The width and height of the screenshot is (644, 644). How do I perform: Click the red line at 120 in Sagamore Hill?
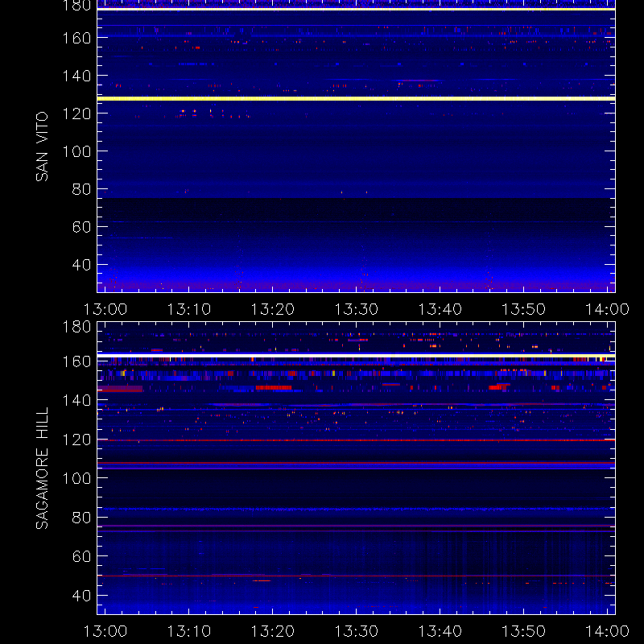pyautogui.click(x=356, y=440)
